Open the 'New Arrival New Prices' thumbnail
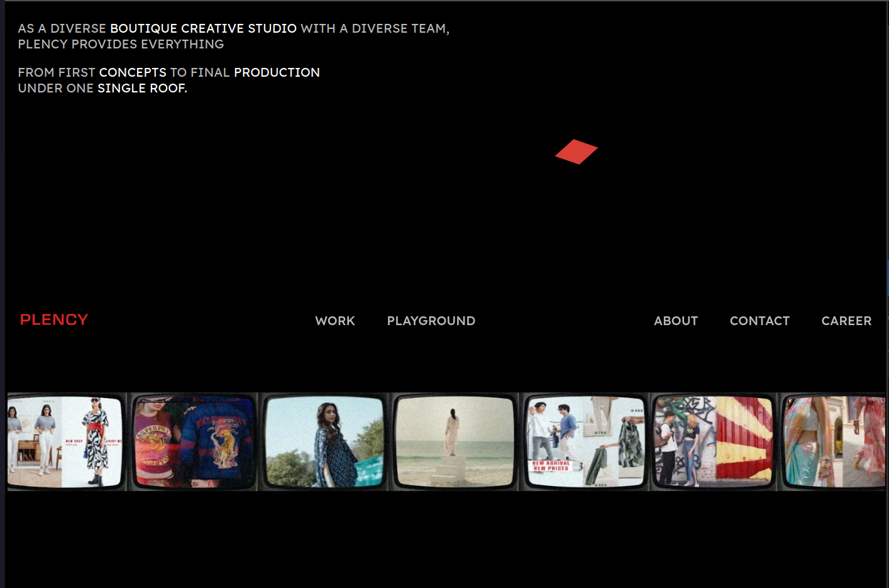Screen dimensions: 889x588 (585, 441)
